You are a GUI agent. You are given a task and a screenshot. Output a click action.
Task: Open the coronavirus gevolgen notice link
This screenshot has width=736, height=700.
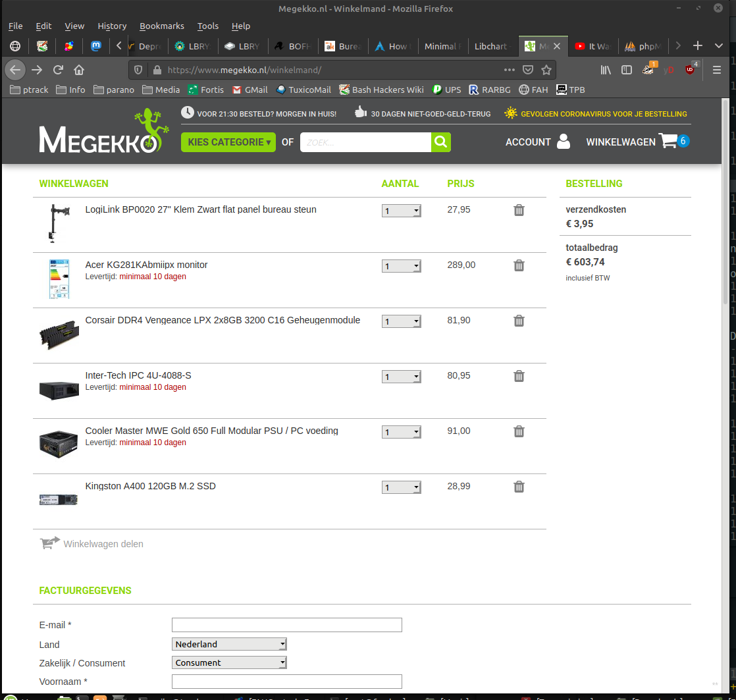[595, 114]
